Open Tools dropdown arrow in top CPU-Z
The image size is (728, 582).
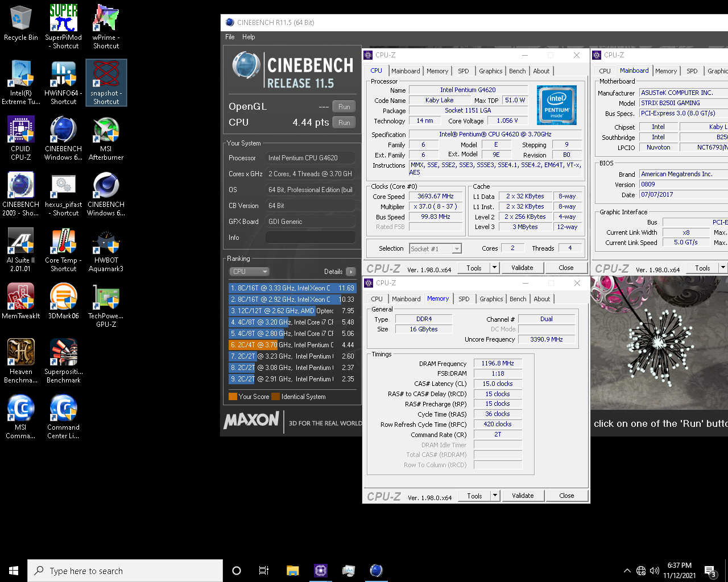494,268
